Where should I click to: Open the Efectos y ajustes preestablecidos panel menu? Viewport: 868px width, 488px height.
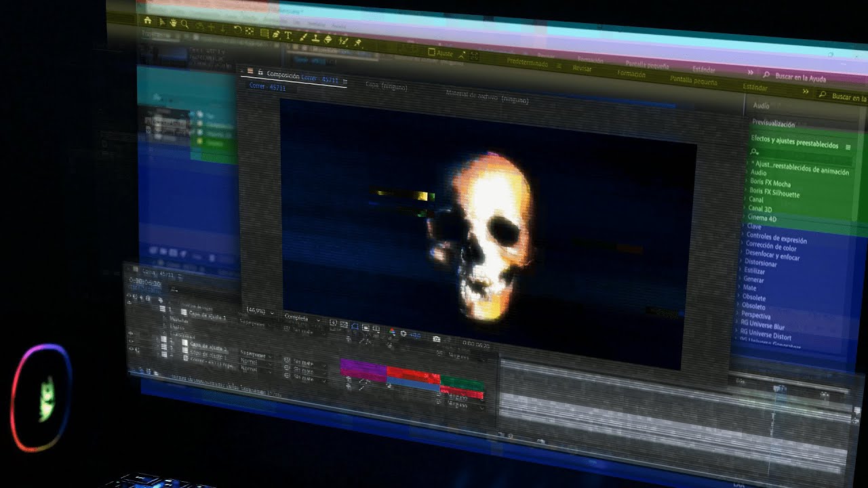tap(848, 146)
